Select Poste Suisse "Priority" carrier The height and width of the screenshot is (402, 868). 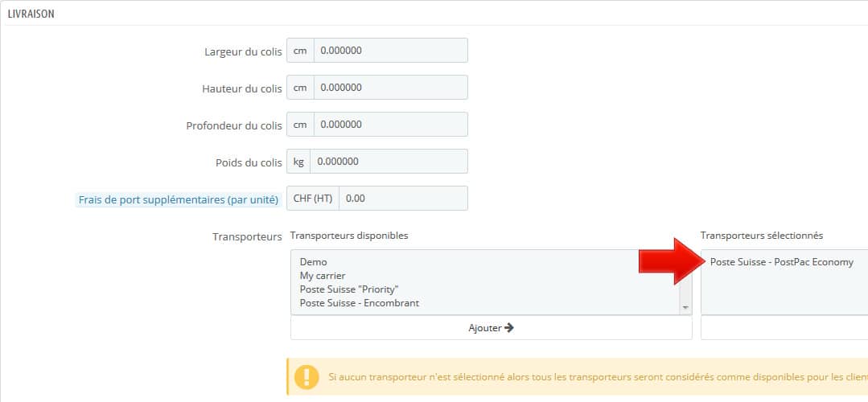[x=349, y=289]
